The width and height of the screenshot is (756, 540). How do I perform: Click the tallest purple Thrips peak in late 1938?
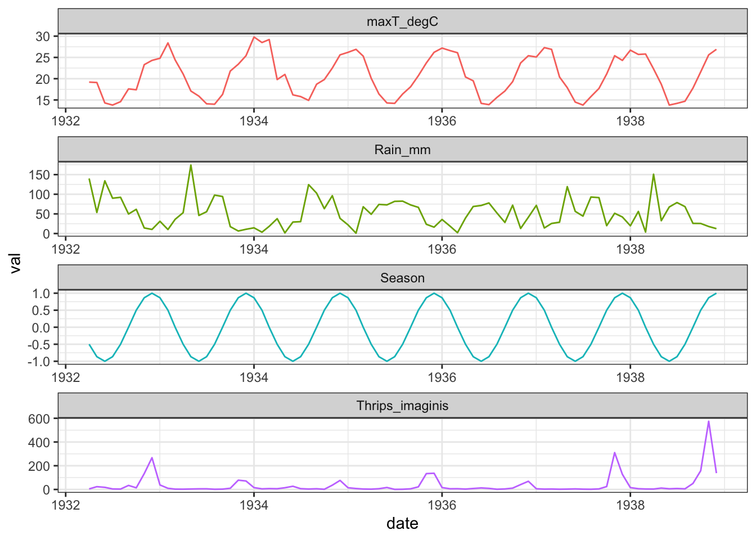point(708,421)
